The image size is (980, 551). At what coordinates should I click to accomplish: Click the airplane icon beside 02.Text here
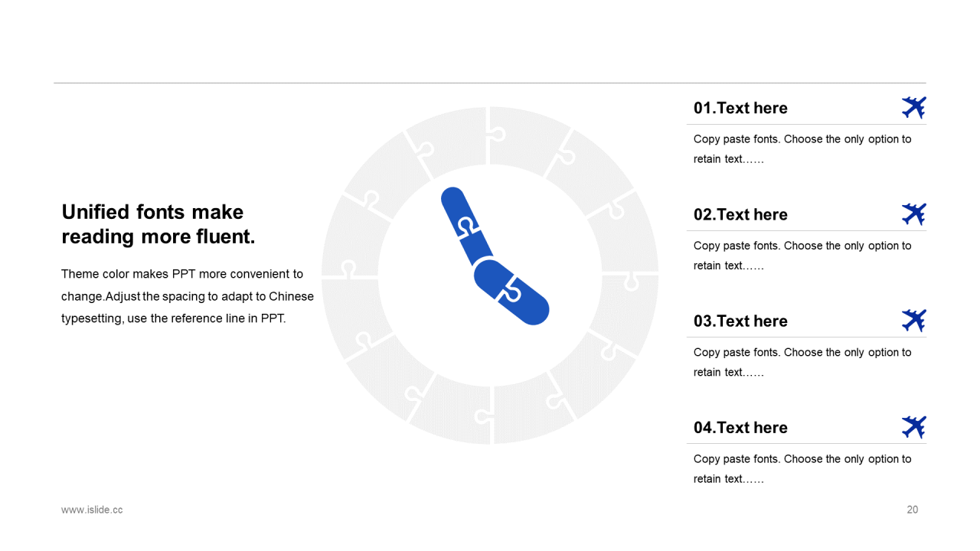point(913,214)
